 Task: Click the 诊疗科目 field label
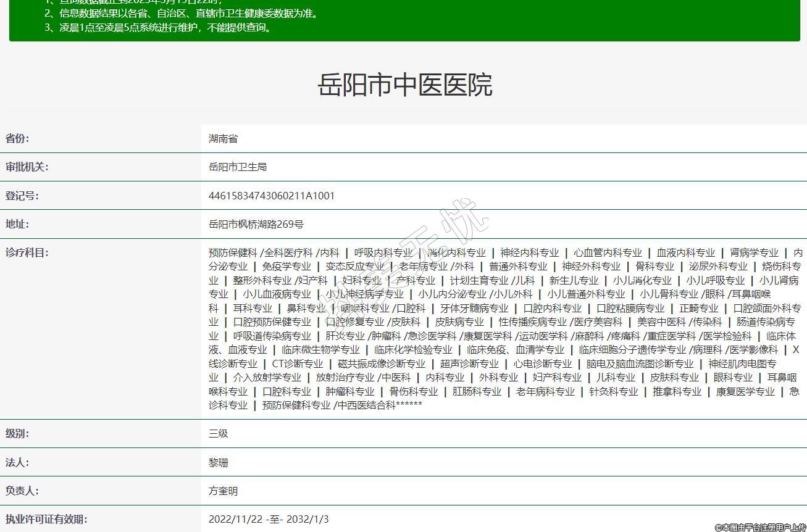27,252
